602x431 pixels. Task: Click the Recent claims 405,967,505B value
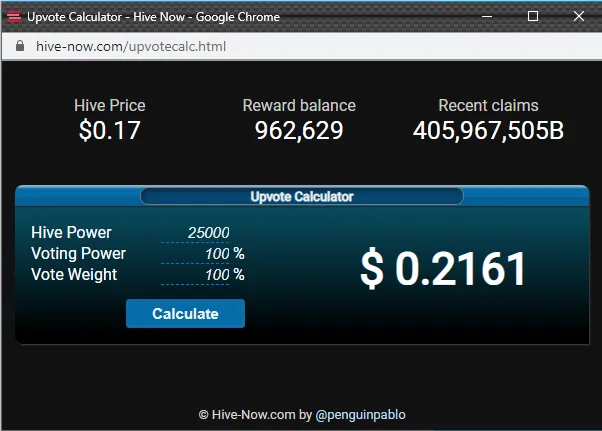pos(488,130)
